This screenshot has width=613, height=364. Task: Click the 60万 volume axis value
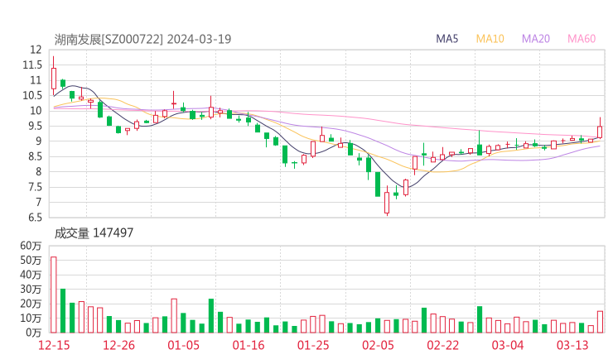(31, 246)
